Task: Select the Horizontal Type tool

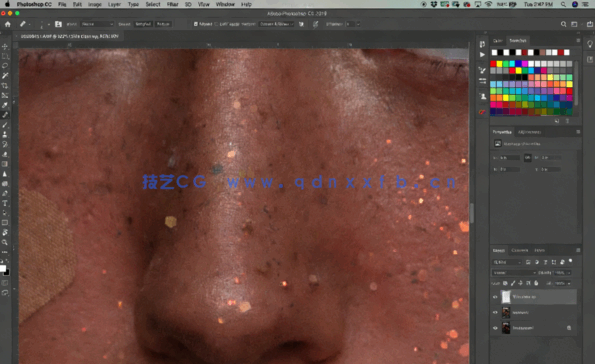Action: [5, 203]
